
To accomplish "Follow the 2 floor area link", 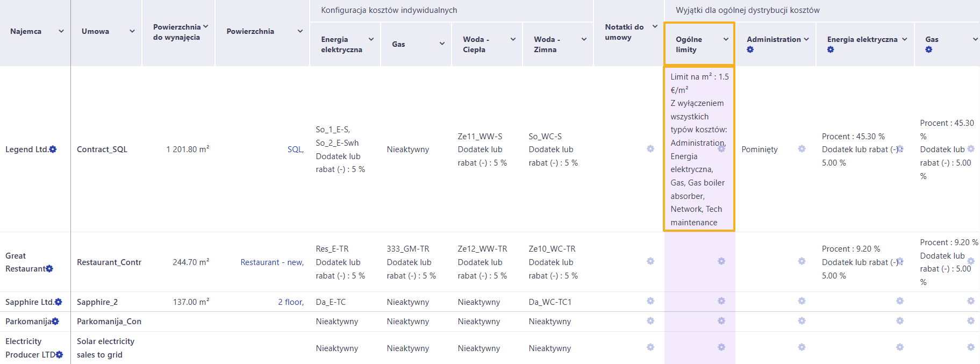I will (291, 302).
